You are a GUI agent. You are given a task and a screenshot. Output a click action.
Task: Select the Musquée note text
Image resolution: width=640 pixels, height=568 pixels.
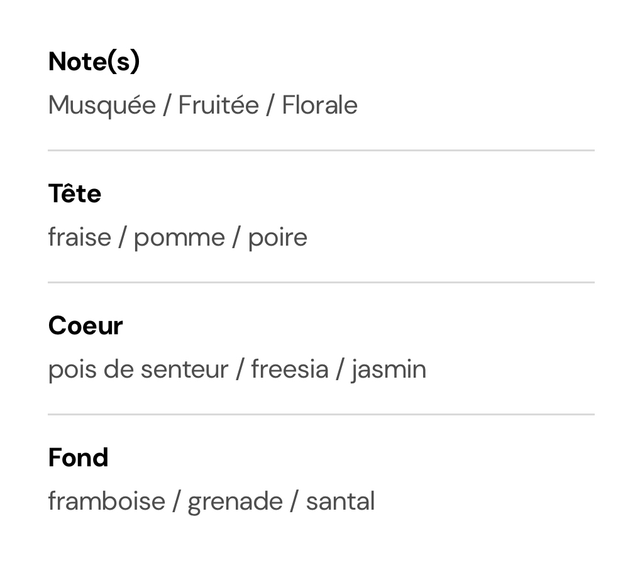pyautogui.click(x=102, y=106)
